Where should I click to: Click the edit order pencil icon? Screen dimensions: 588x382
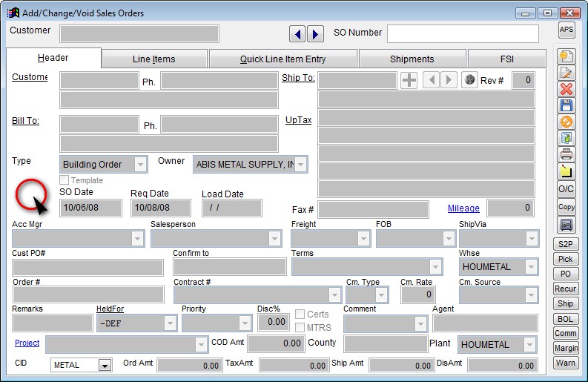click(566, 73)
